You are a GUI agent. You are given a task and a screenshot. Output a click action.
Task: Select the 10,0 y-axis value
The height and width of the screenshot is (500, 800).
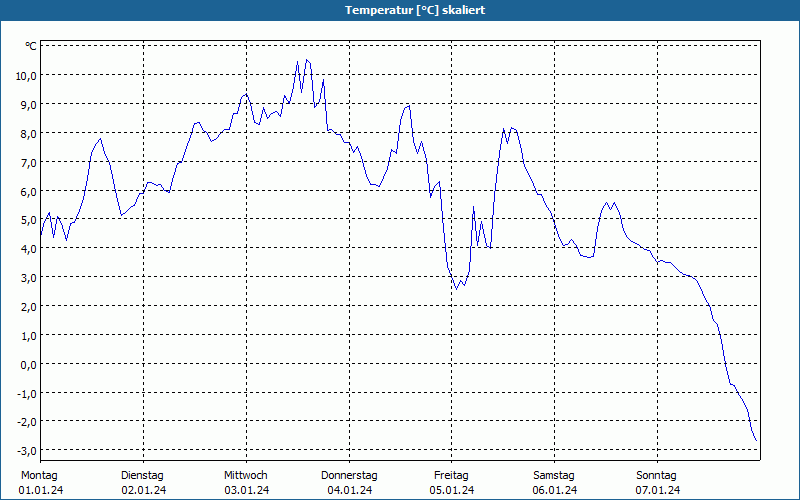(26, 76)
